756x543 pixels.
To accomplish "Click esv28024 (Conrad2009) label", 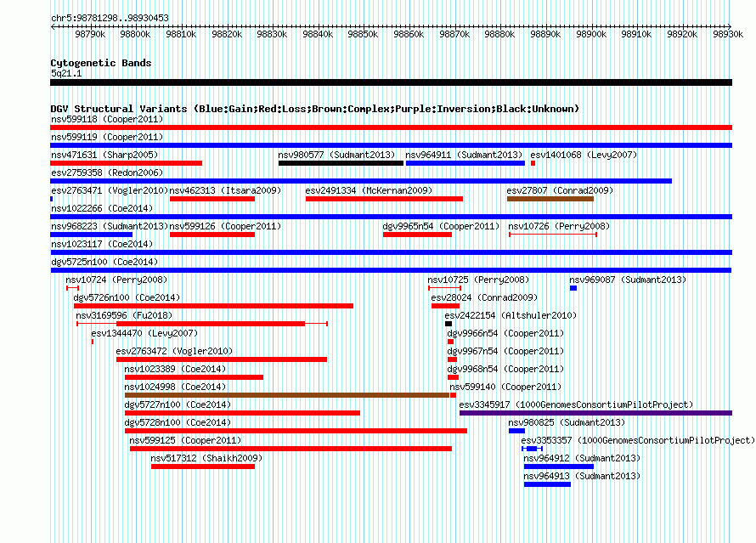I will click(484, 297).
